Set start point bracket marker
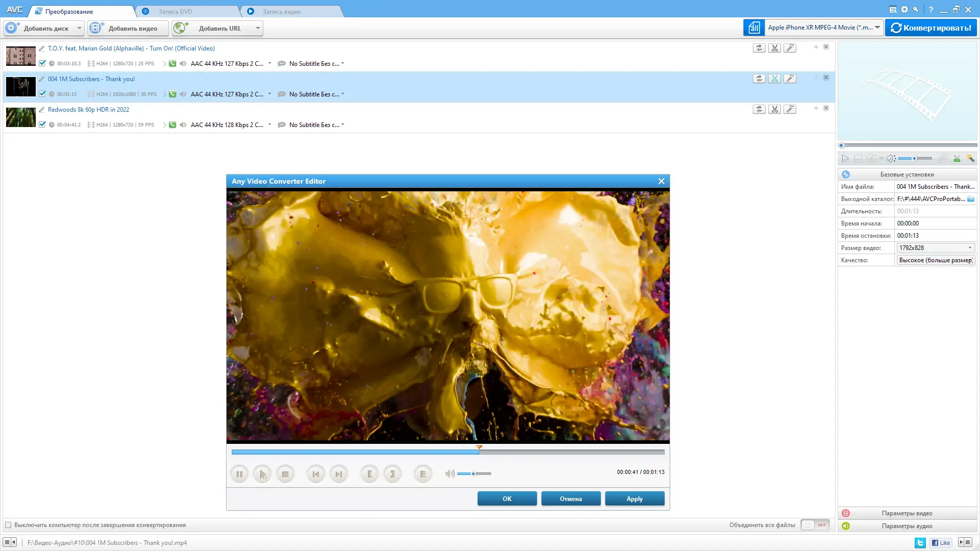This screenshot has width=980, height=551. pos(369,474)
